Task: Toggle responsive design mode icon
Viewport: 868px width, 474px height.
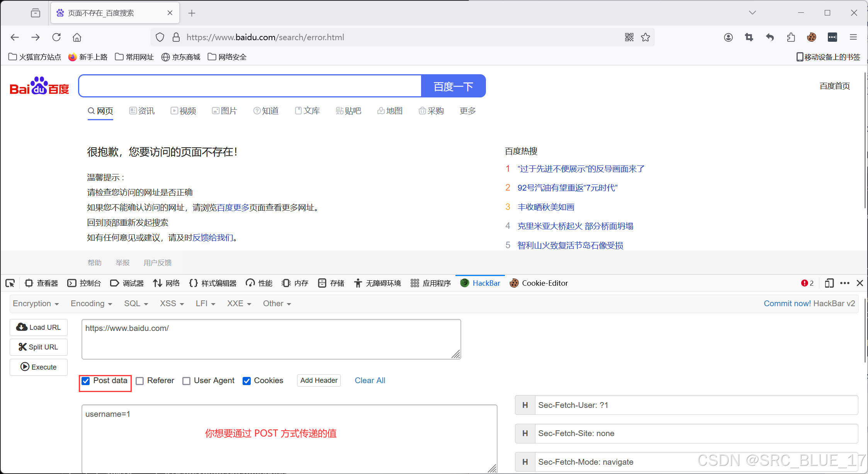Action: [829, 283]
